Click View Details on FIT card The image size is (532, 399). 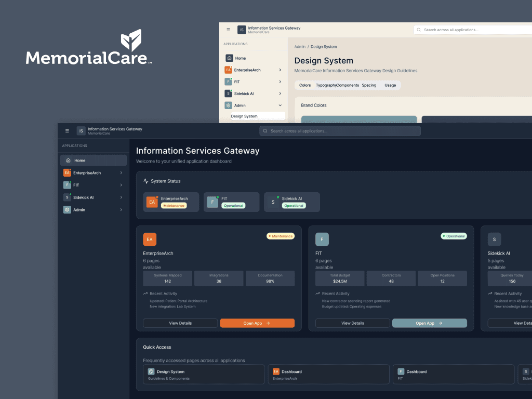353,323
